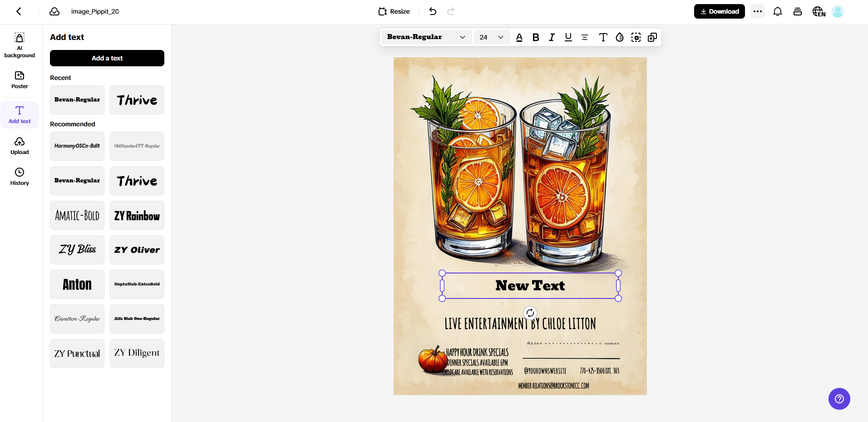This screenshot has width=868, height=422.
Task: Duplicate the text layer with copy icon
Action: click(652, 37)
